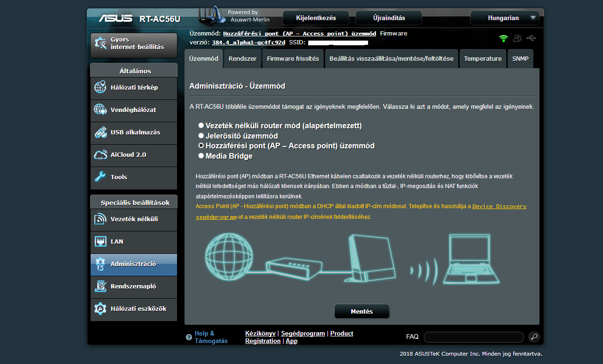Switch to the Üzemmód tab
The width and height of the screenshot is (603, 364).
click(204, 59)
